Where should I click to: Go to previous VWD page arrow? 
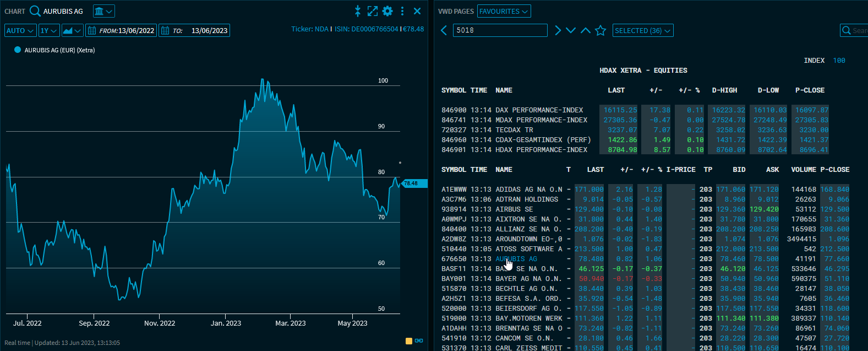click(444, 30)
